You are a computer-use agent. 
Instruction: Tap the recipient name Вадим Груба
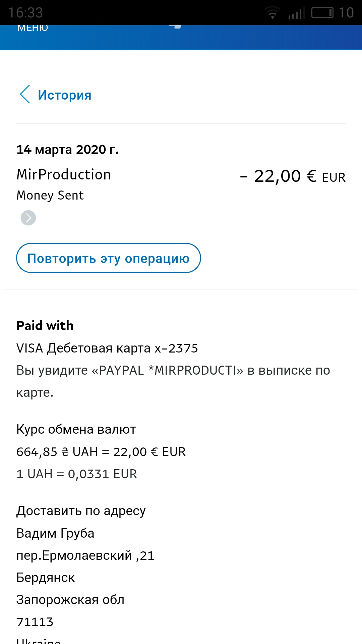pyautogui.click(x=55, y=533)
